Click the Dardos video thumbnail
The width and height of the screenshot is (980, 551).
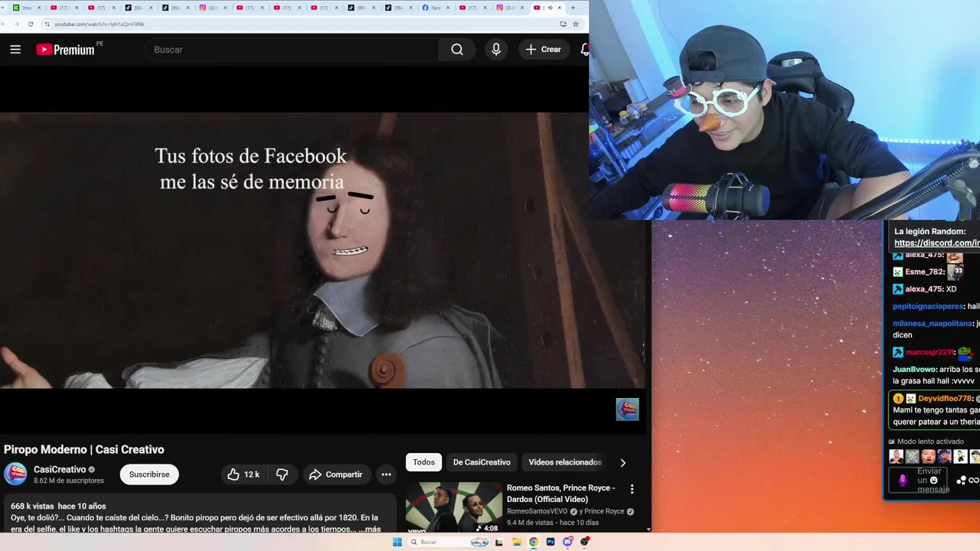click(x=454, y=507)
